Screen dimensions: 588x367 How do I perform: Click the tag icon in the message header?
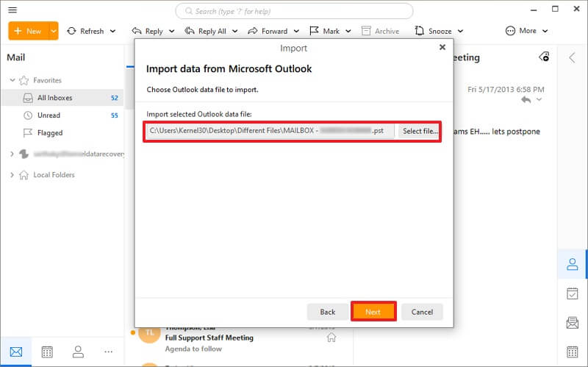(545, 57)
